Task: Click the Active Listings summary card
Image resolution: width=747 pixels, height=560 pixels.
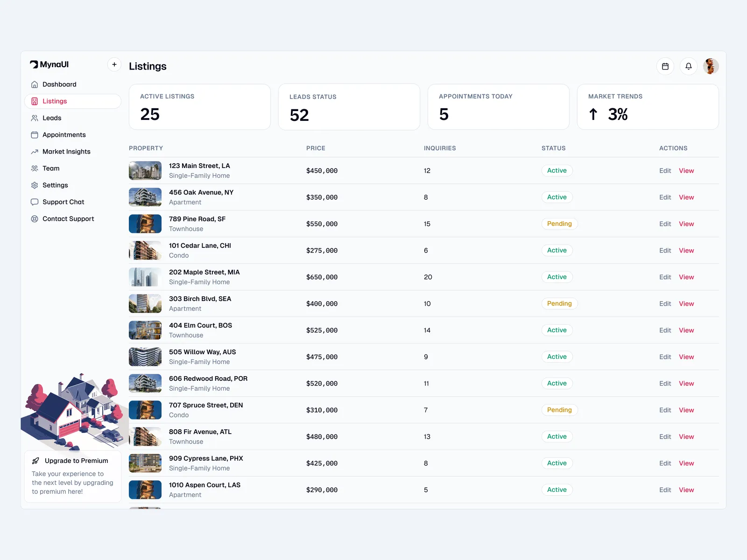Action: [x=200, y=107]
